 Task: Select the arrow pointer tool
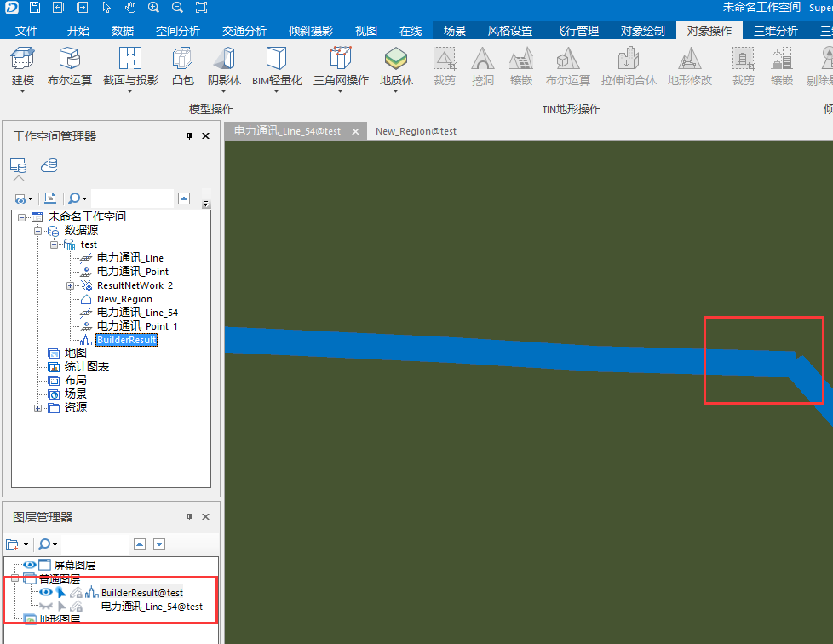coord(106,7)
